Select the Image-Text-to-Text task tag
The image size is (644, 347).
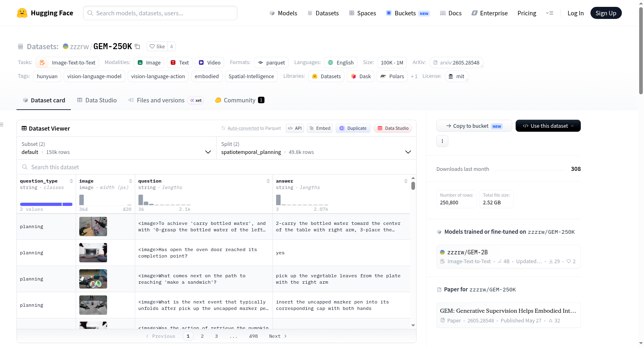click(67, 62)
